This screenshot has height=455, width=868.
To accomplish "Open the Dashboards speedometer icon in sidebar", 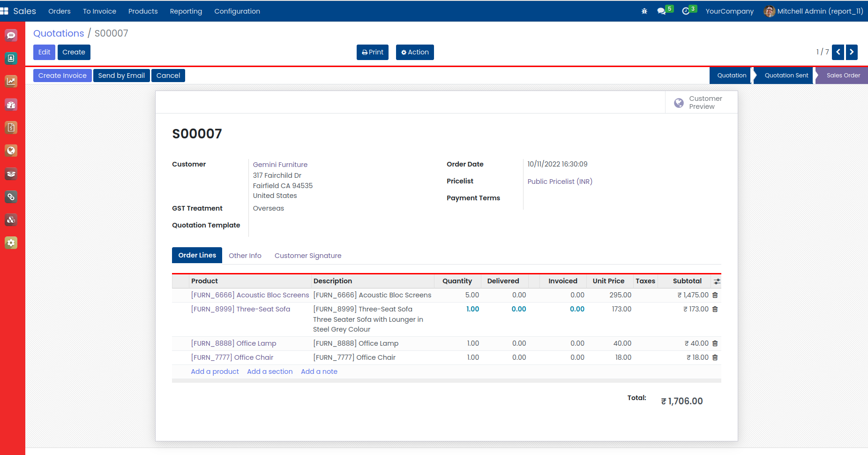I will pyautogui.click(x=11, y=105).
